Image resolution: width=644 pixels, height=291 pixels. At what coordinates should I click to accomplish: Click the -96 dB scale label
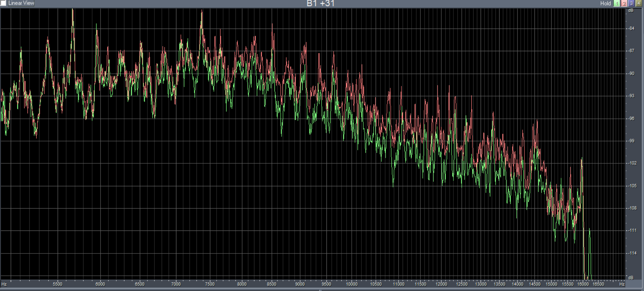pyautogui.click(x=631, y=118)
